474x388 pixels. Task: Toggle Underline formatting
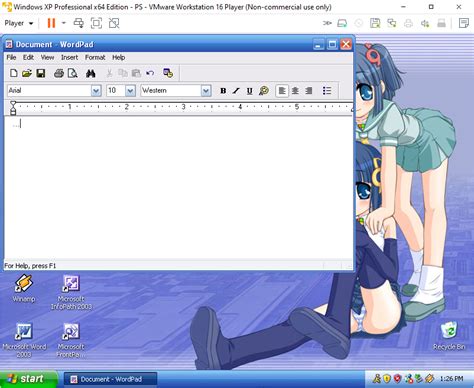click(249, 90)
